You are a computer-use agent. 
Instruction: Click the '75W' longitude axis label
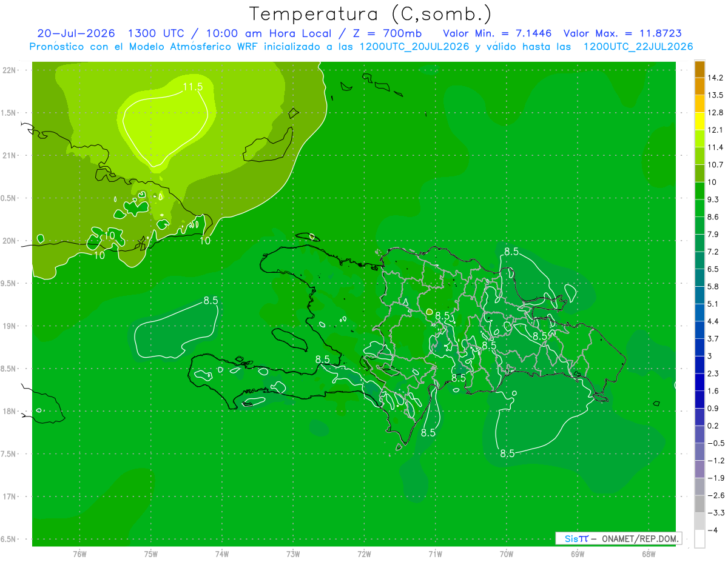point(151,554)
